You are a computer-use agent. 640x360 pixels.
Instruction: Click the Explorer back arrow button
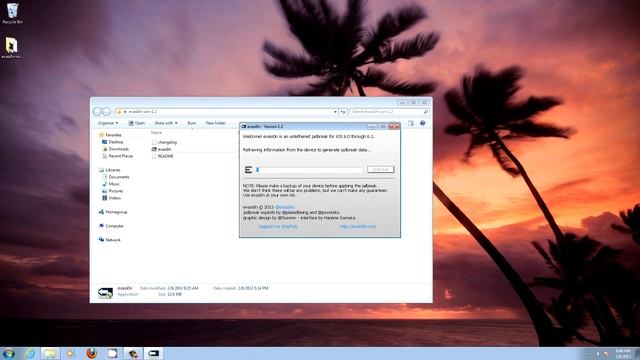click(x=97, y=111)
